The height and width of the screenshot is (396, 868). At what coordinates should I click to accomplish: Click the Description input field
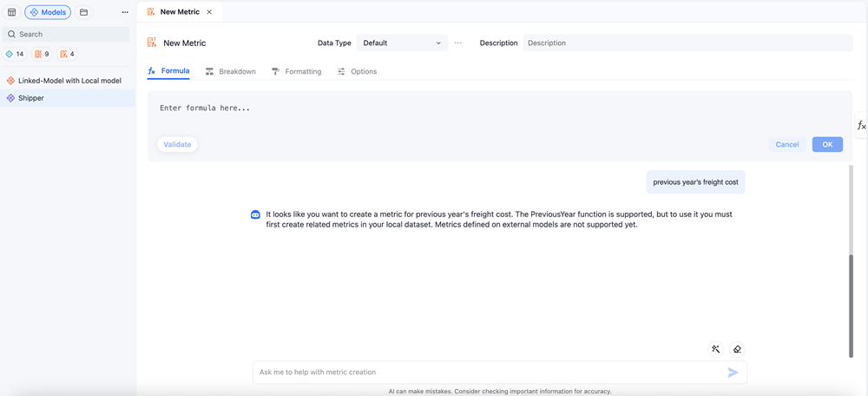687,43
